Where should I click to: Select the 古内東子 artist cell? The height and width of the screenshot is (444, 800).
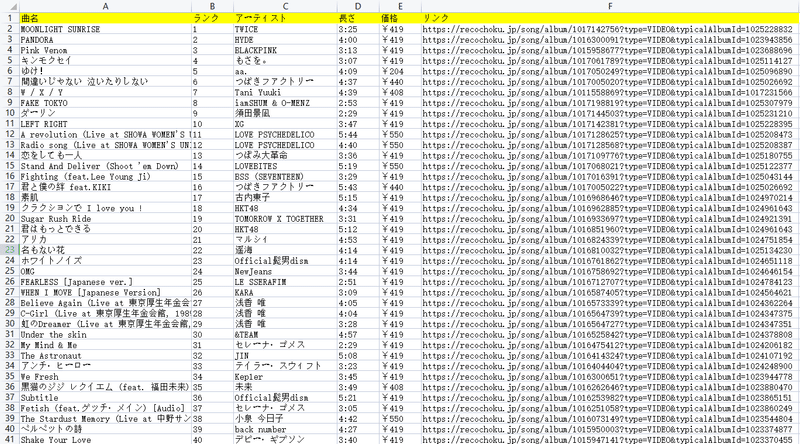285,198
